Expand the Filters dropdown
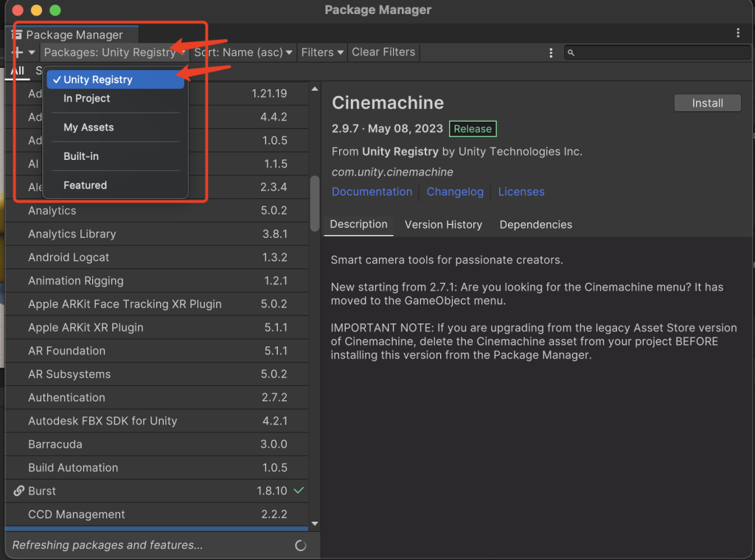Image resolution: width=755 pixels, height=560 pixels. [322, 52]
